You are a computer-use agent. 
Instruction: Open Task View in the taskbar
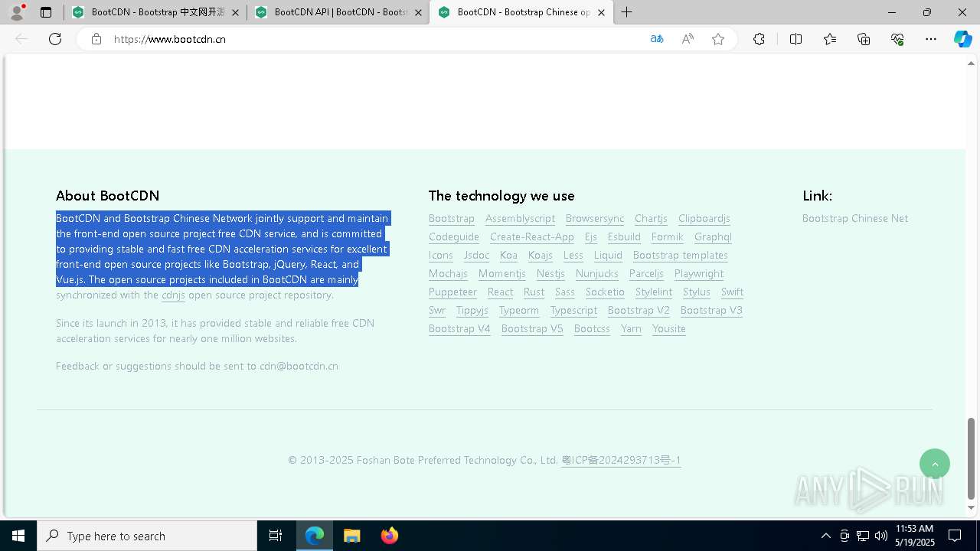coord(276,536)
